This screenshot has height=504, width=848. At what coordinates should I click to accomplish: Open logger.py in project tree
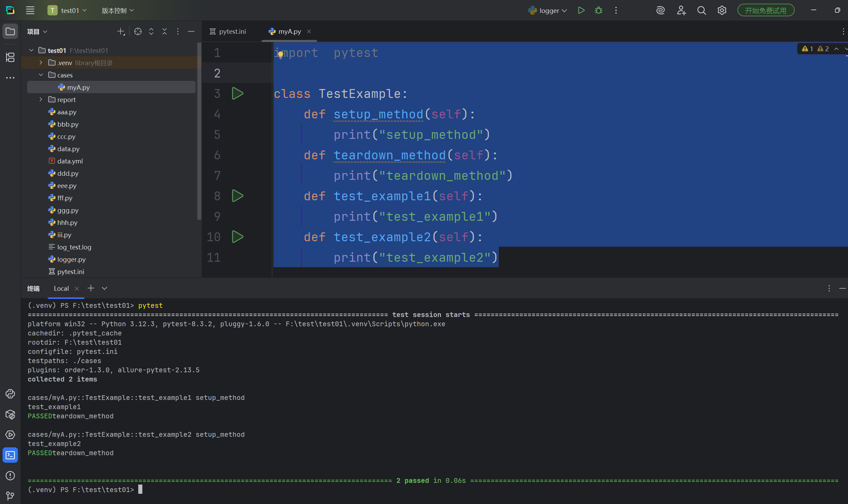click(71, 259)
